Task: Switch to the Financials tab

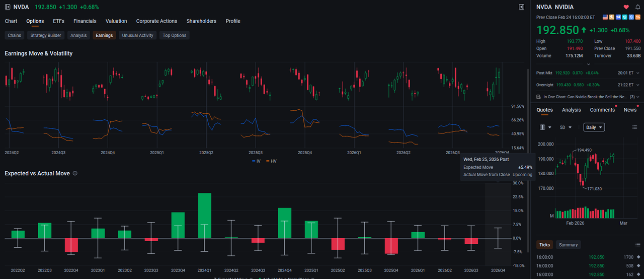Action: point(85,21)
